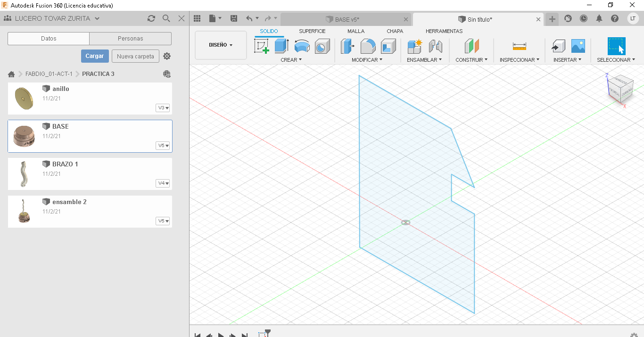Undo the last action
The height and width of the screenshot is (337, 644).
point(249,18)
